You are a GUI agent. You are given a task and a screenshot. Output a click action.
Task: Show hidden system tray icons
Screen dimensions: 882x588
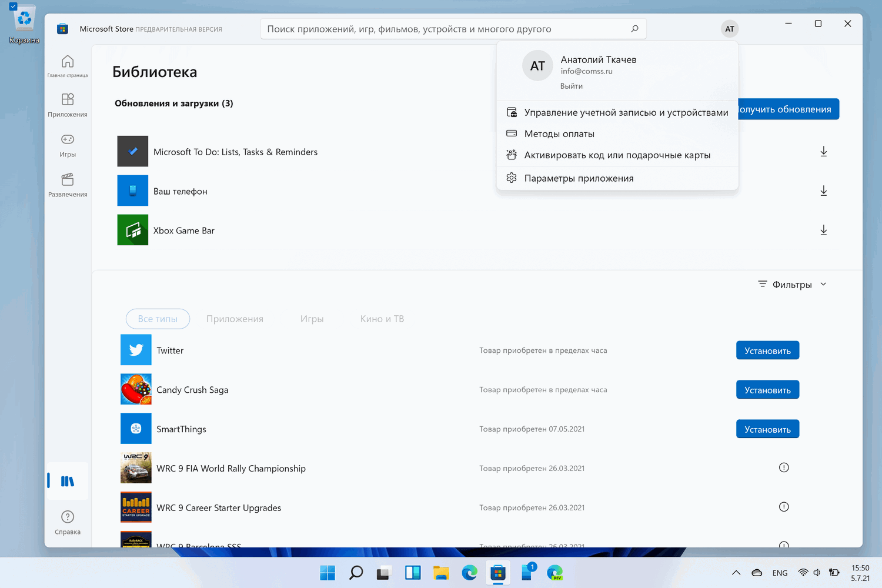[736, 573]
